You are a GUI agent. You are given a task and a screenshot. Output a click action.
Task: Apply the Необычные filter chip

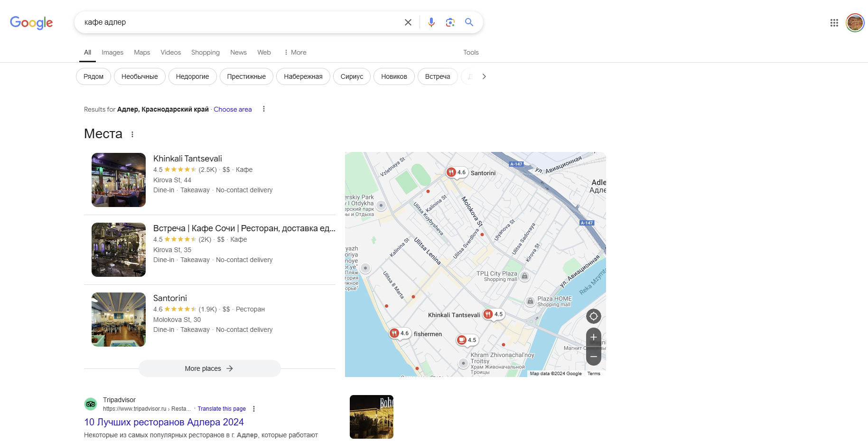[140, 76]
